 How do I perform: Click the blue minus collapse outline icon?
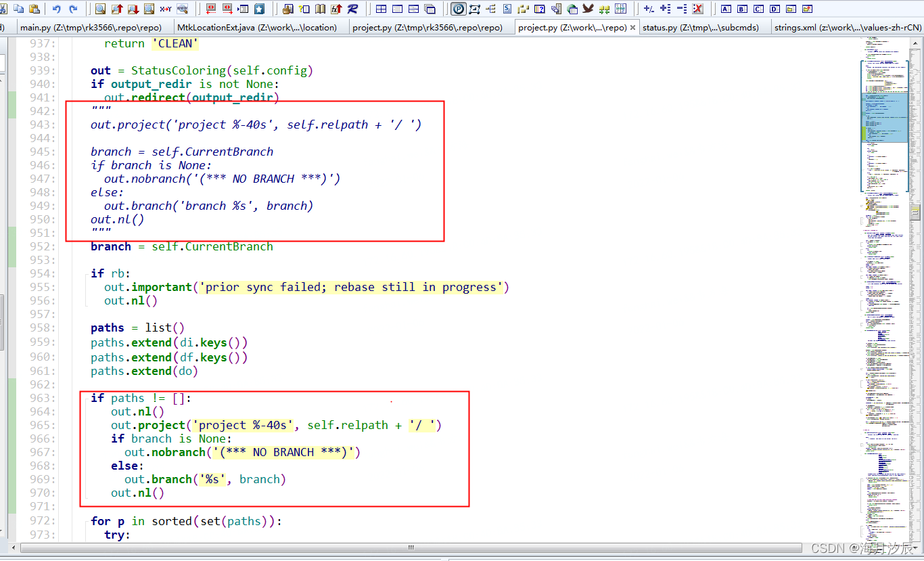pyautogui.click(x=681, y=9)
